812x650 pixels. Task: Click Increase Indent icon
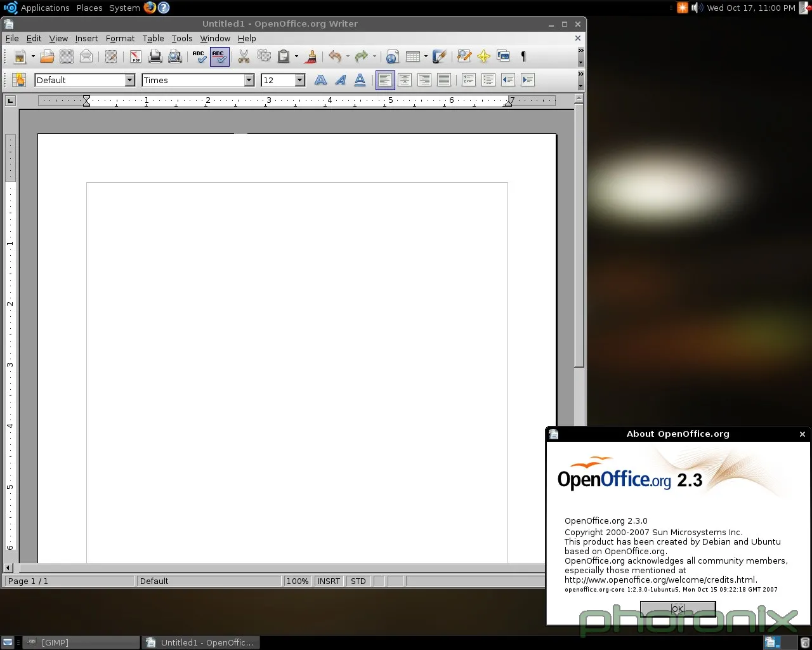pos(528,80)
